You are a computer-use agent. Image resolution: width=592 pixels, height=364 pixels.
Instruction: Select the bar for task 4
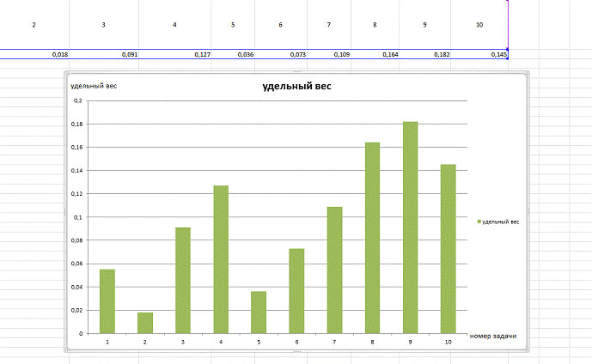click(x=221, y=259)
